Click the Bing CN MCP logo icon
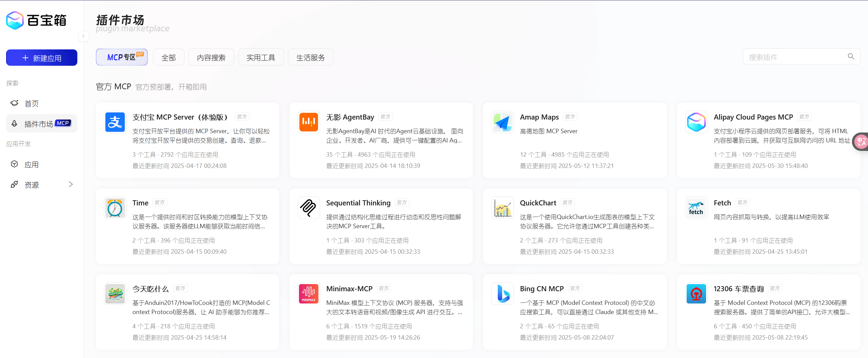Viewport: 868px width, 358px height. [x=503, y=294]
